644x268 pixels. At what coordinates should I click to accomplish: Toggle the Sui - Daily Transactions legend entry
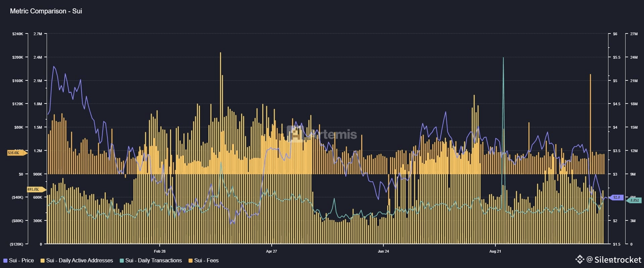pos(151,260)
